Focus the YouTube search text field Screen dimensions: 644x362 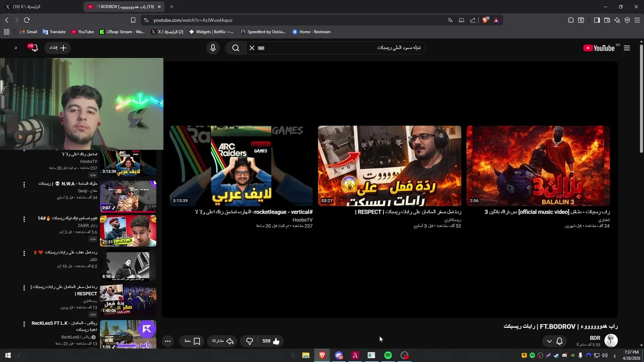[x=342, y=48]
